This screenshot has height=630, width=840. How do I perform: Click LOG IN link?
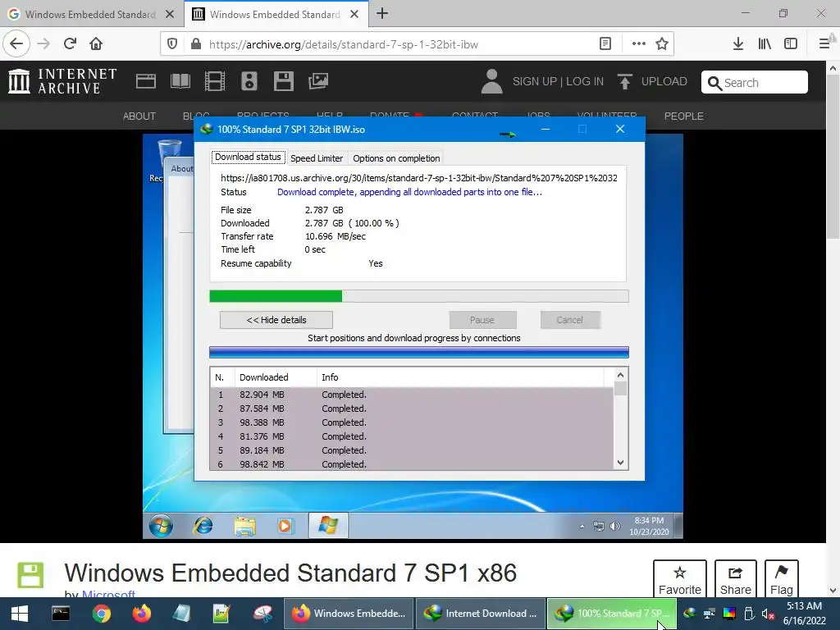[585, 81]
